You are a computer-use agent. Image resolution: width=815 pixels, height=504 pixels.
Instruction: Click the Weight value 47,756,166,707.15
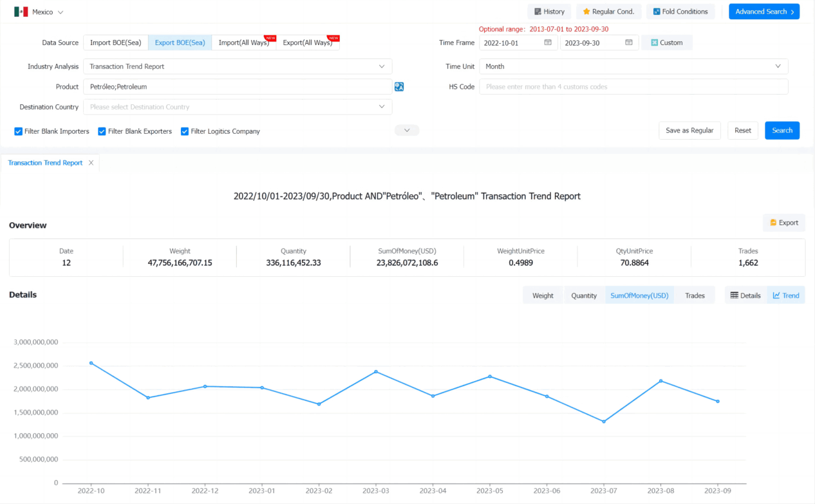click(x=180, y=263)
